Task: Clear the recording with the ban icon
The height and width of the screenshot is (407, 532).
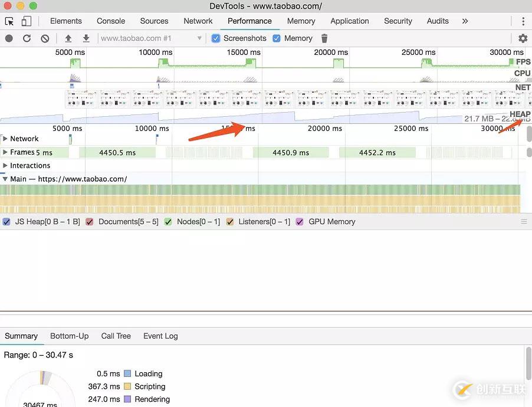Action: pyautogui.click(x=45, y=38)
